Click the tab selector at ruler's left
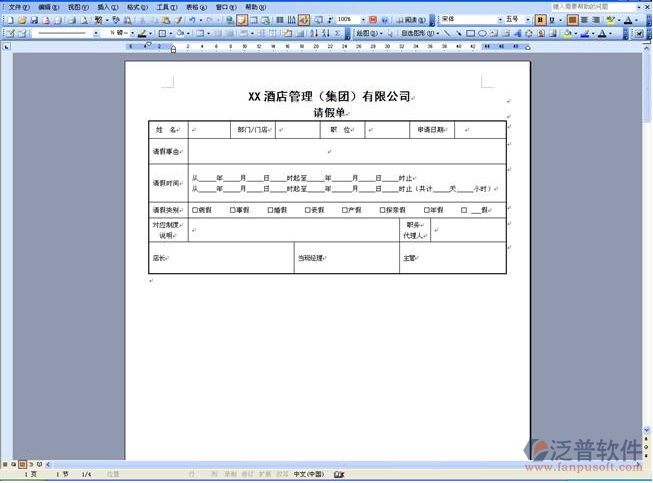Screen dimensions: 653x483 [x=6, y=47]
